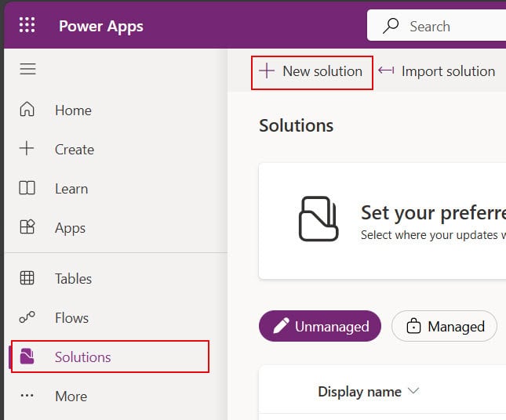Click the Import solution arrow icon
506x420 pixels.
click(x=386, y=70)
